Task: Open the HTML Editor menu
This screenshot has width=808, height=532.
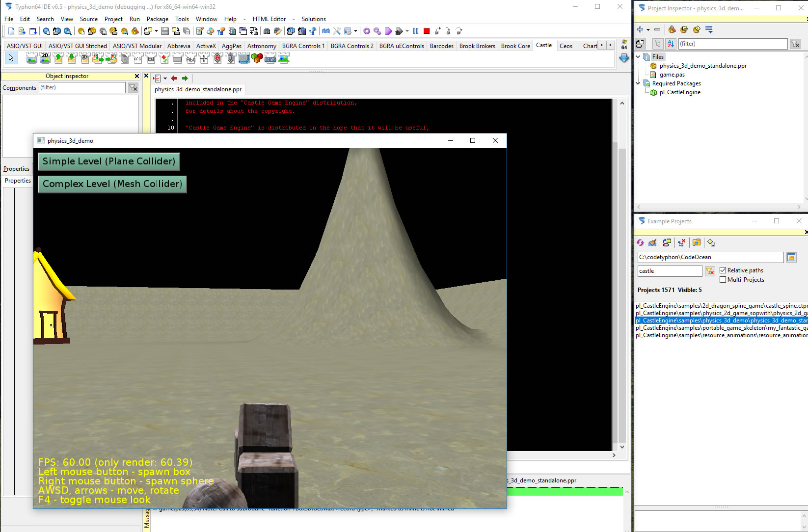Action: (x=269, y=19)
